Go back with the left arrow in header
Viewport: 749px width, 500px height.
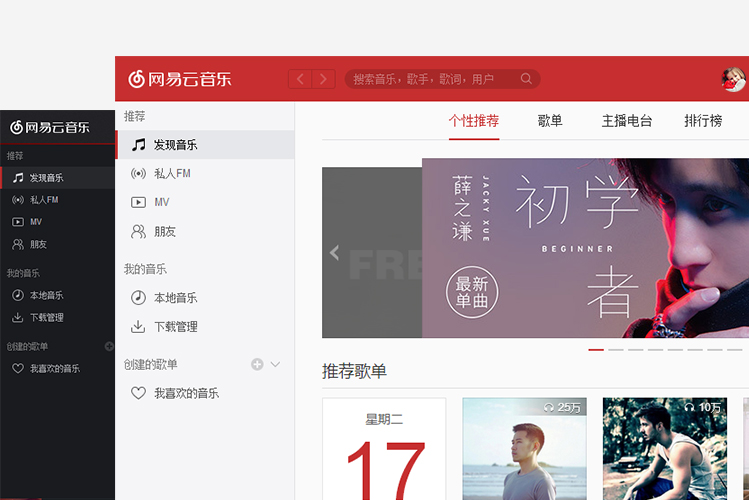(x=300, y=79)
